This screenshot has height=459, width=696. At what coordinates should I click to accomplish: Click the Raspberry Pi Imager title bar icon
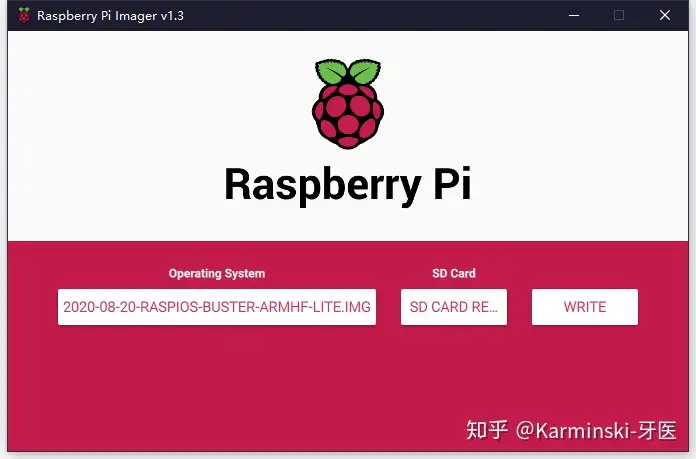point(24,15)
